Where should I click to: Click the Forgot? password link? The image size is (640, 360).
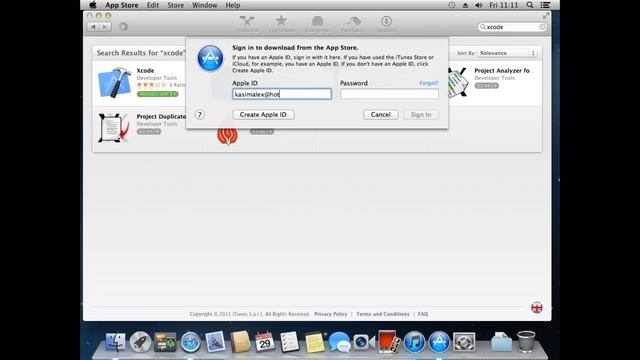[429, 83]
